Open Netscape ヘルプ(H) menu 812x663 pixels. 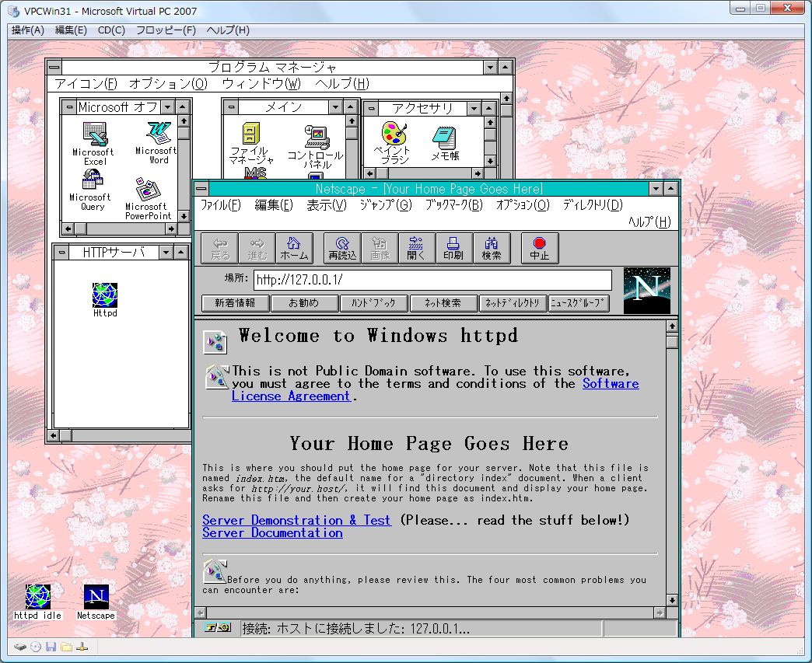[x=649, y=222]
